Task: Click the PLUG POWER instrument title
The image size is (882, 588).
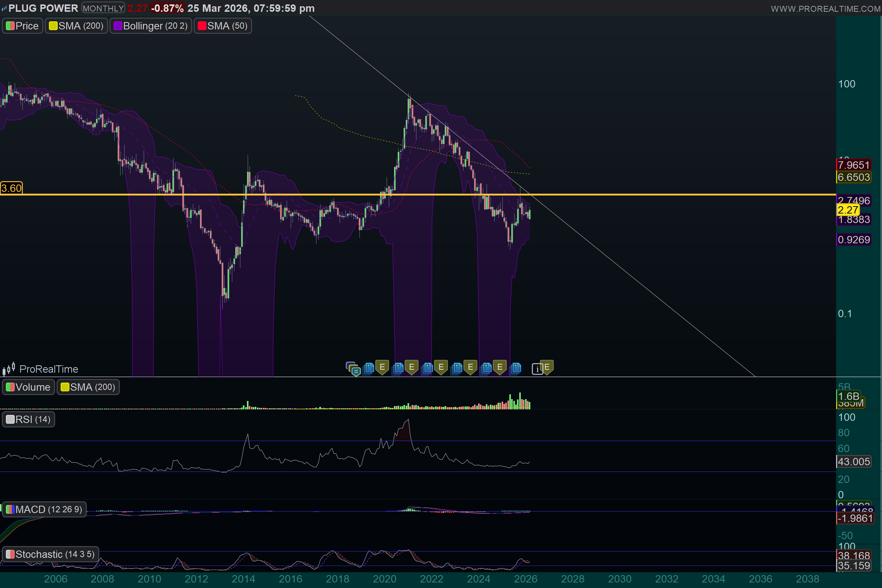Action: pyautogui.click(x=43, y=8)
